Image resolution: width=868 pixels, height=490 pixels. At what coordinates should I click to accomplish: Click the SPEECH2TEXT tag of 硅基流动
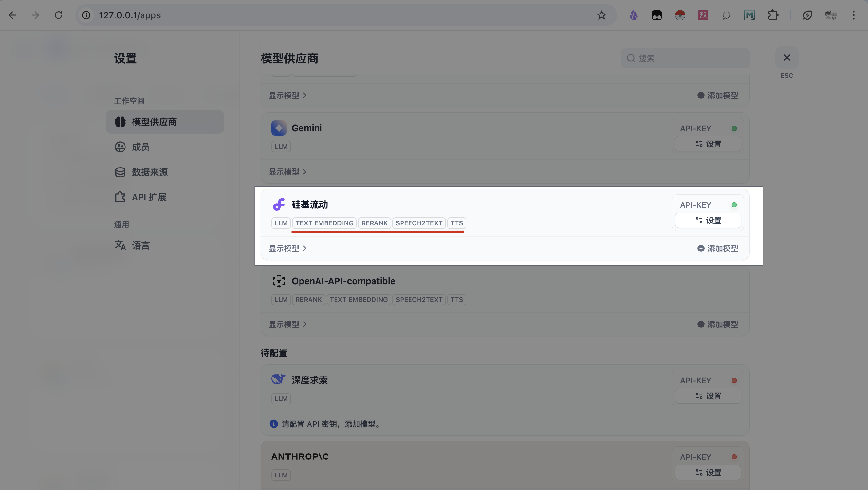[x=419, y=223]
